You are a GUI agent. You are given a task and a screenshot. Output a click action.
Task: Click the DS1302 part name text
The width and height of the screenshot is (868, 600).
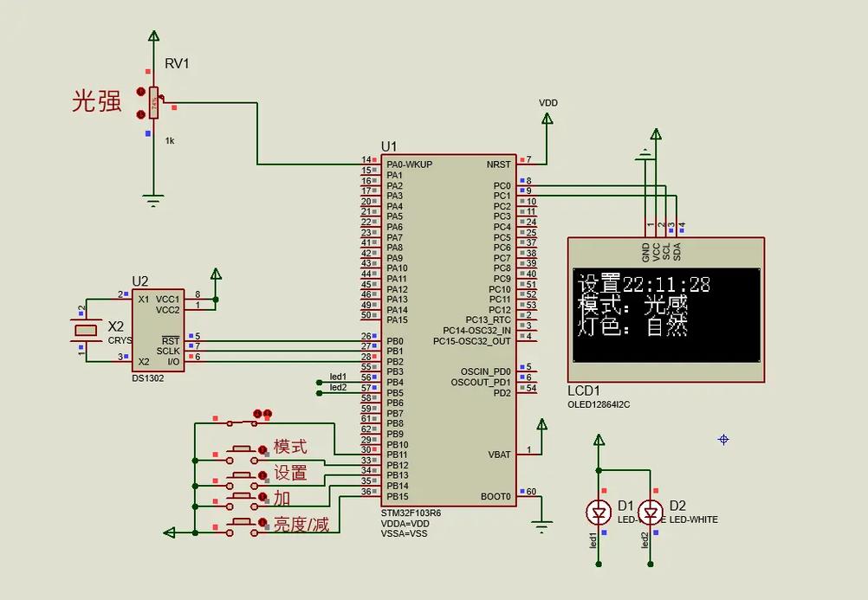148,378
